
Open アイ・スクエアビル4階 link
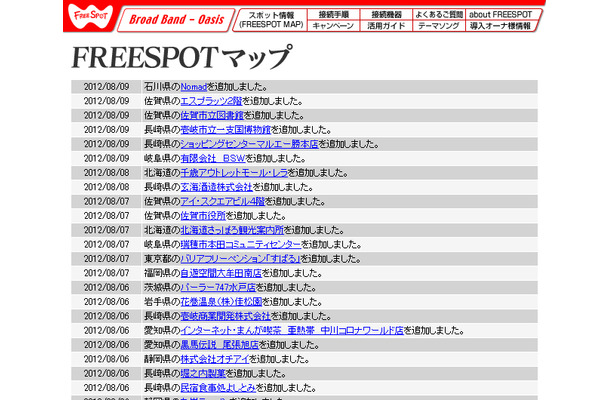(x=223, y=202)
